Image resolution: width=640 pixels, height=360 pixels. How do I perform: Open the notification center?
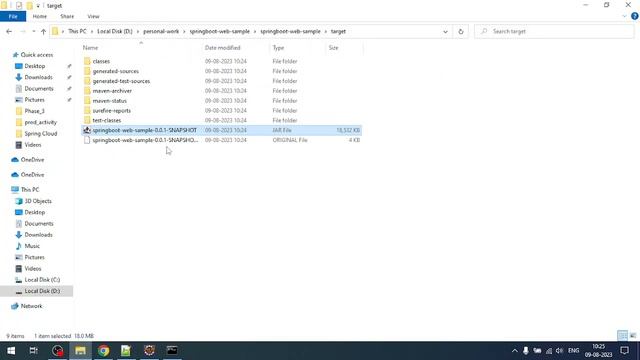(x=624, y=351)
